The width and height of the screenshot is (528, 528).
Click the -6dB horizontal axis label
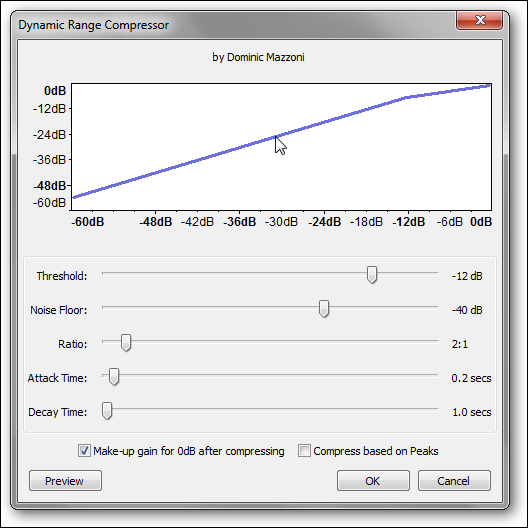(x=450, y=222)
